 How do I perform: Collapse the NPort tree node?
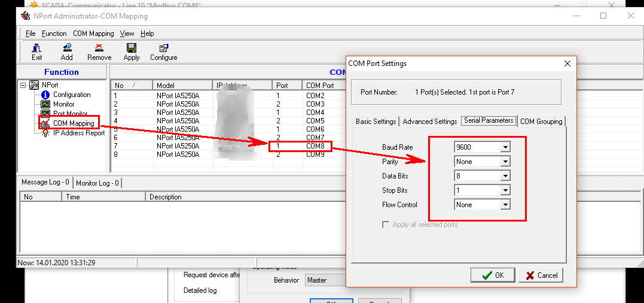click(x=23, y=85)
